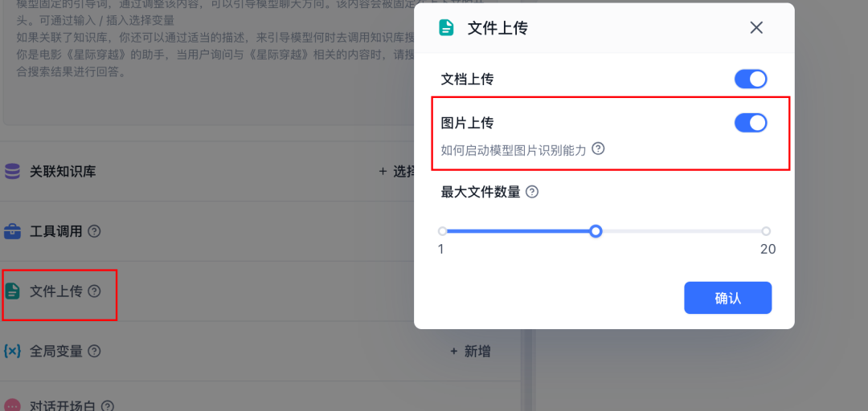Click the 文件上传 file icon in sidebar

pos(12,291)
